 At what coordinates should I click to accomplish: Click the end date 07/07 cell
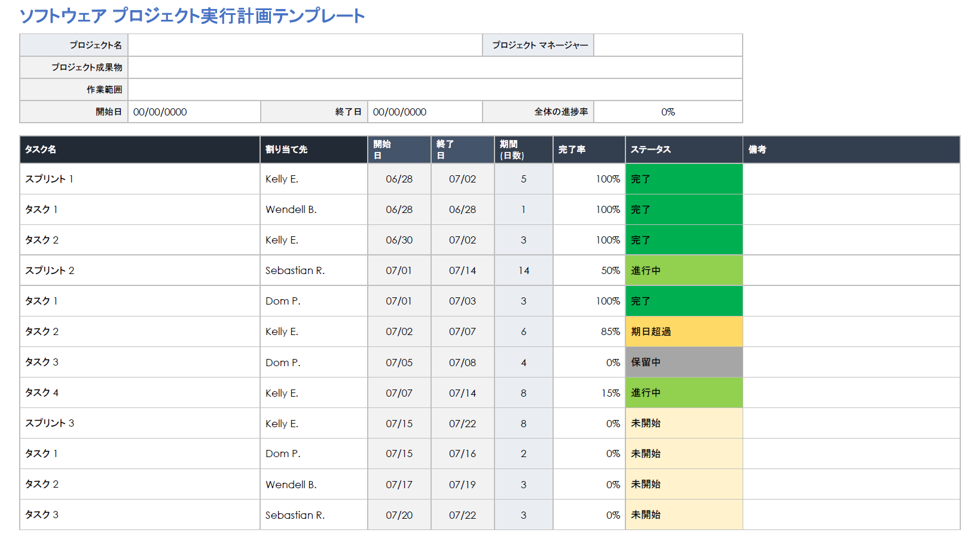click(x=463, y=331)
